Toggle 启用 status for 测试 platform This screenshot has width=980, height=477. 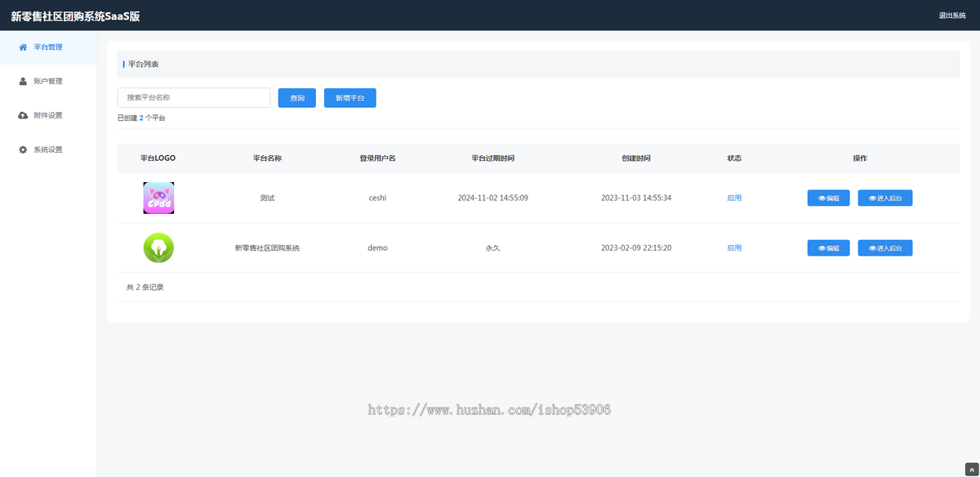tap(734, 198)
